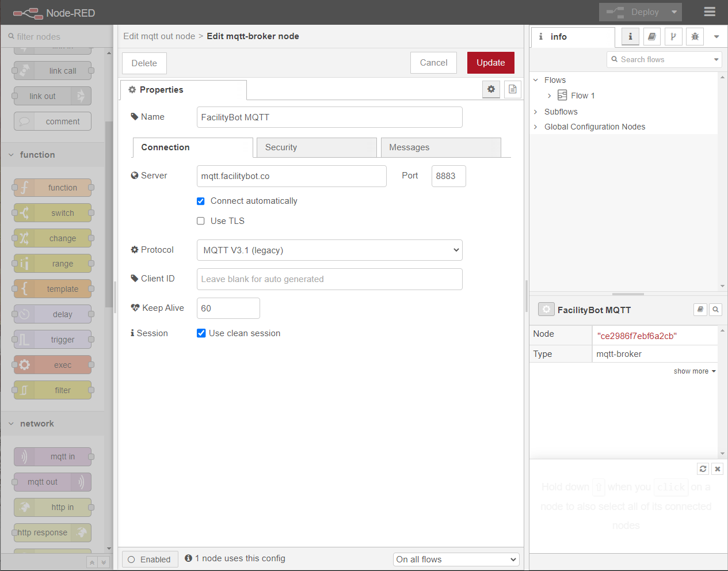
Task: Refresh the tip with the cycle icon
Action: point(703,469)
